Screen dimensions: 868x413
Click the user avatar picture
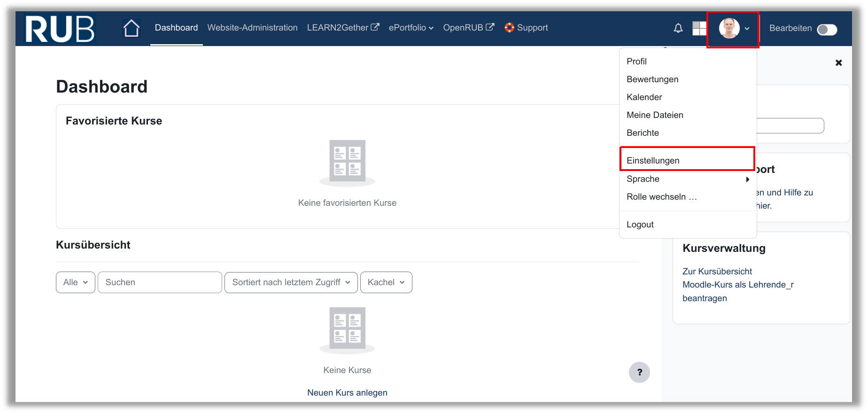(729, 28)
